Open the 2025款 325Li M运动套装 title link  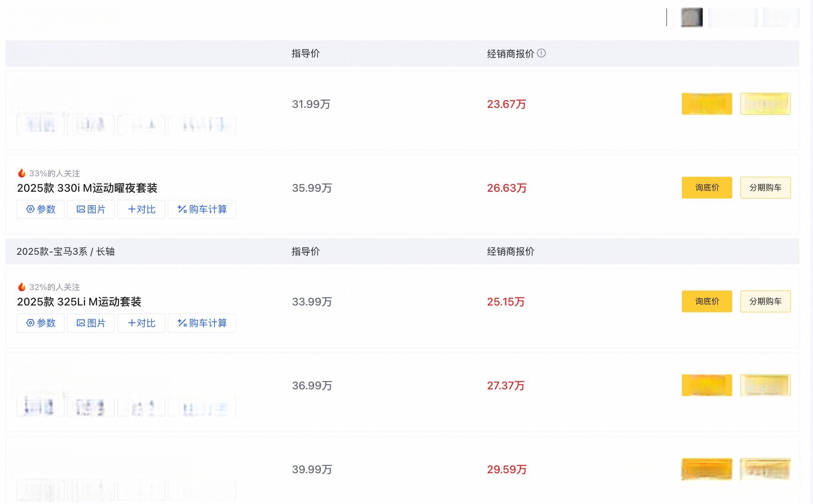click(x=79, y=302)
